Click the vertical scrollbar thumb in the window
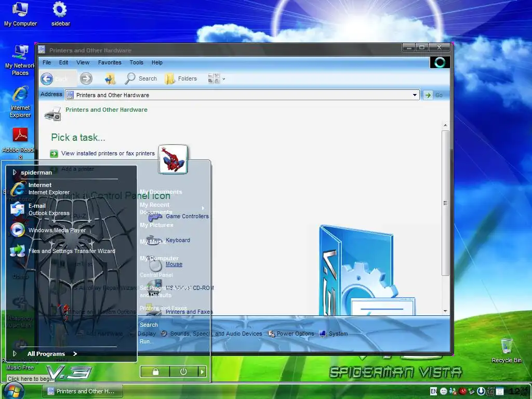Image resolution: width=532 pixels, height=399 pixels. click(x=445, y=203)
